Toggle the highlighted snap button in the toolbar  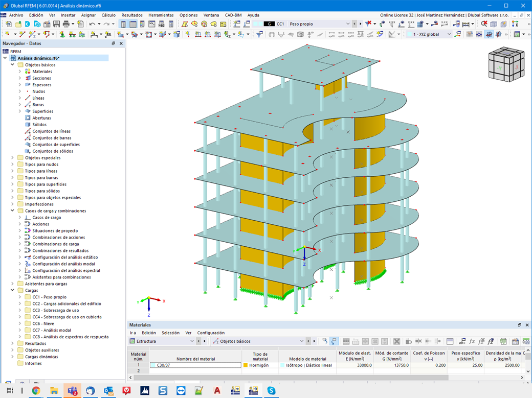click(x=489, y=34)
